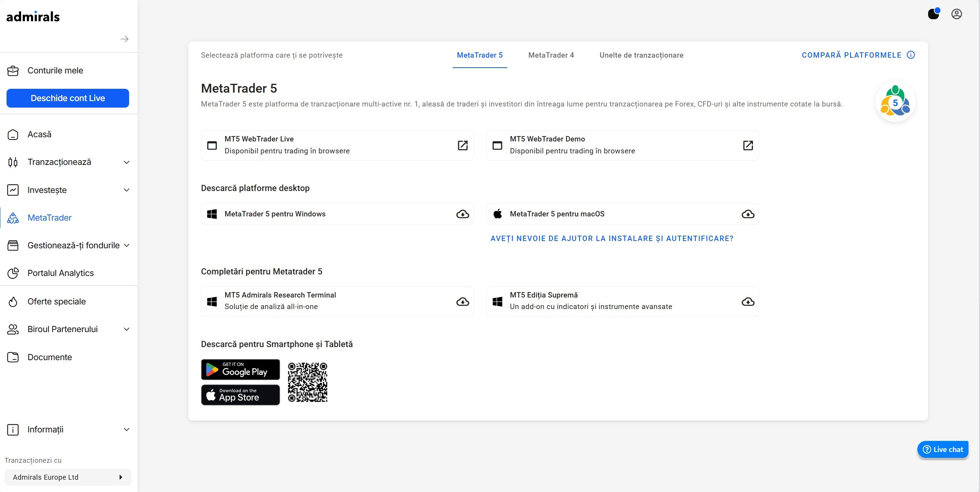Click the Tranzacționează candlestick icon
980x492 pixels.
(x=13, y=162)
